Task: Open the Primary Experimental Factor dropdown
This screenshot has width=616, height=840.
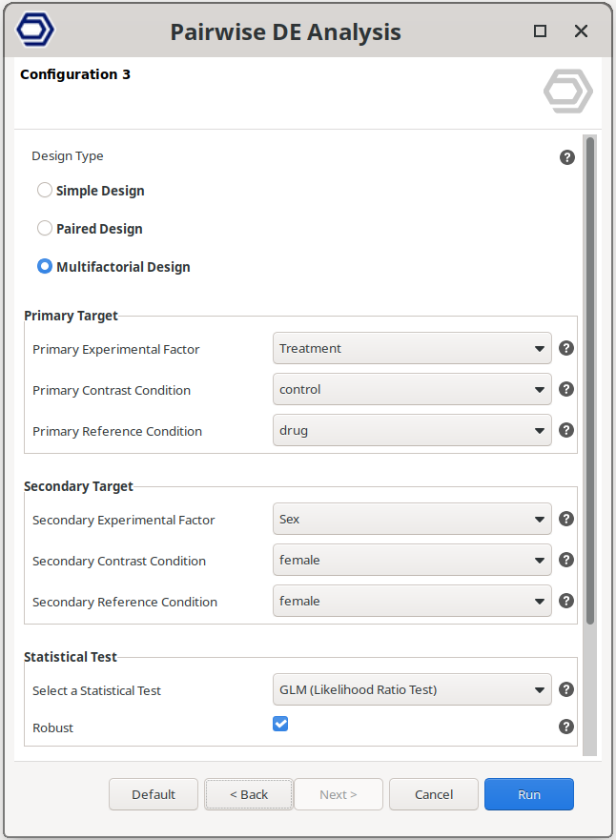Action: (412, 349)
